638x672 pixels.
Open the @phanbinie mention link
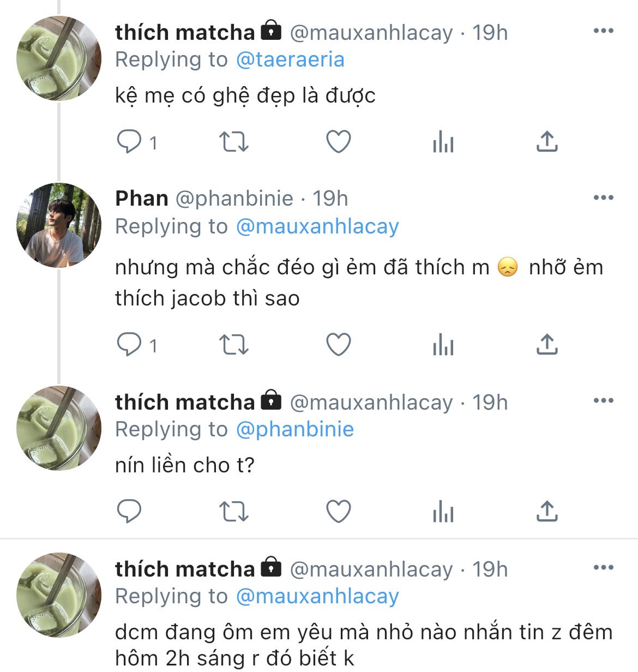(295, 429)
